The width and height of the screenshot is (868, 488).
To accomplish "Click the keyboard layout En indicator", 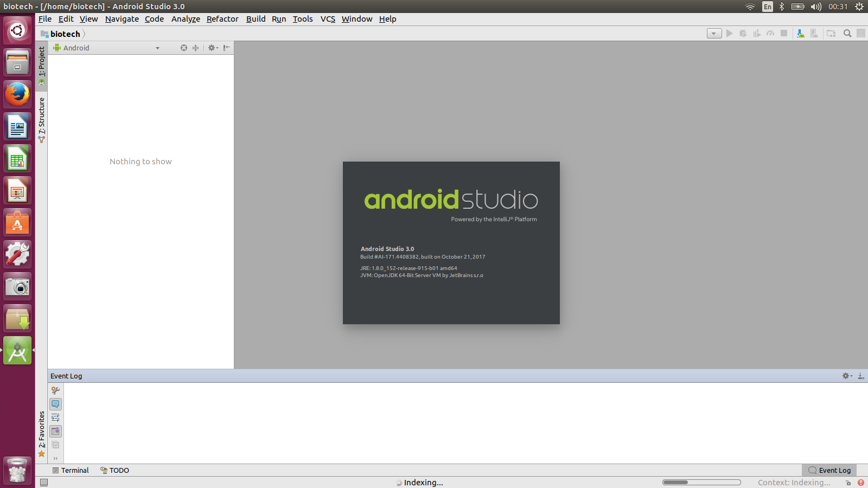I will (768, 7).
